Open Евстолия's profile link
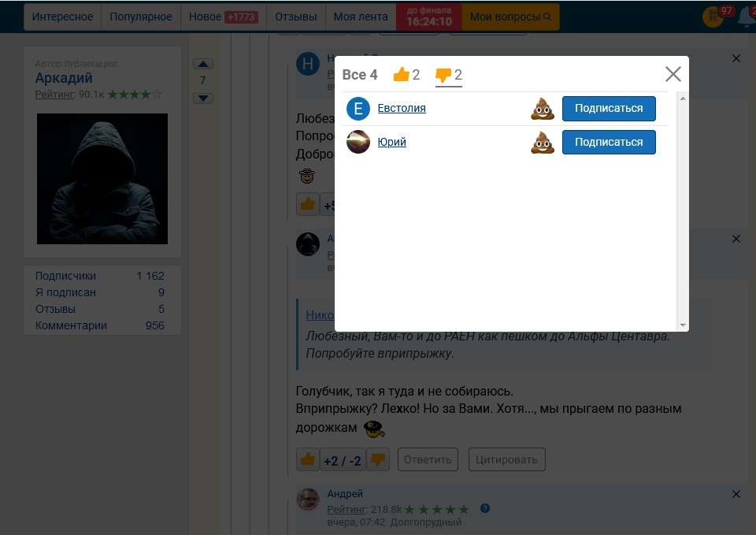The height and width of the screenshot is (535, 756). [x=401, y=109]
